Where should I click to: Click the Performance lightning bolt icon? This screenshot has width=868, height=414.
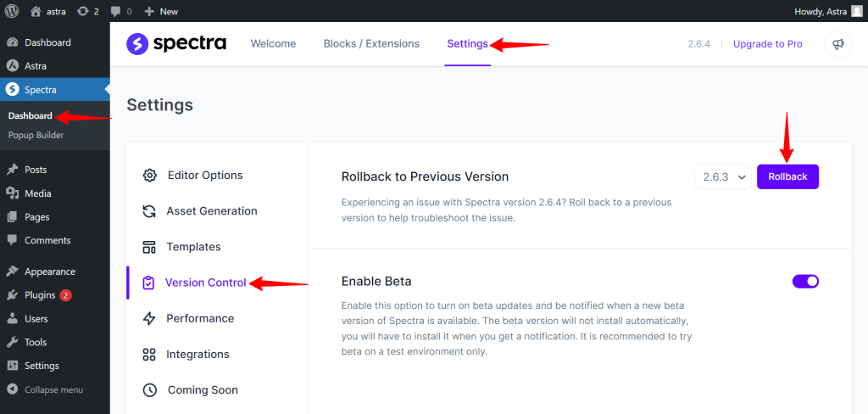pos(150,319)
